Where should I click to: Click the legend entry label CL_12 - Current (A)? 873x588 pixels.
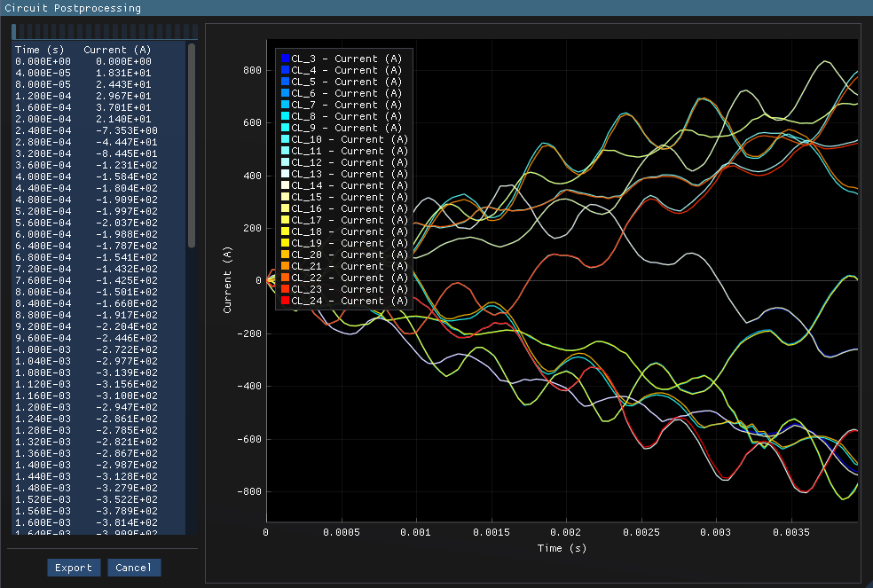[348, 162]
